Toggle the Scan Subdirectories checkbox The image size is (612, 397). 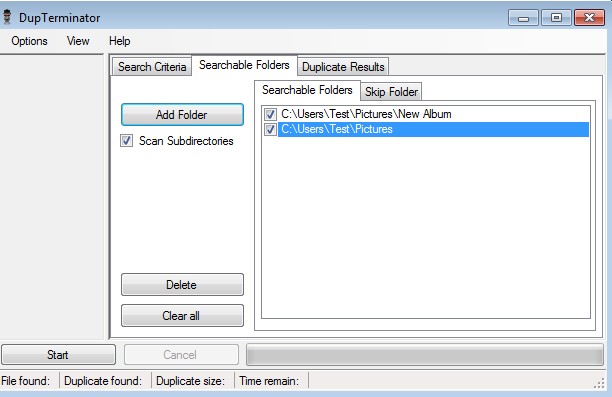pos(126,141)
